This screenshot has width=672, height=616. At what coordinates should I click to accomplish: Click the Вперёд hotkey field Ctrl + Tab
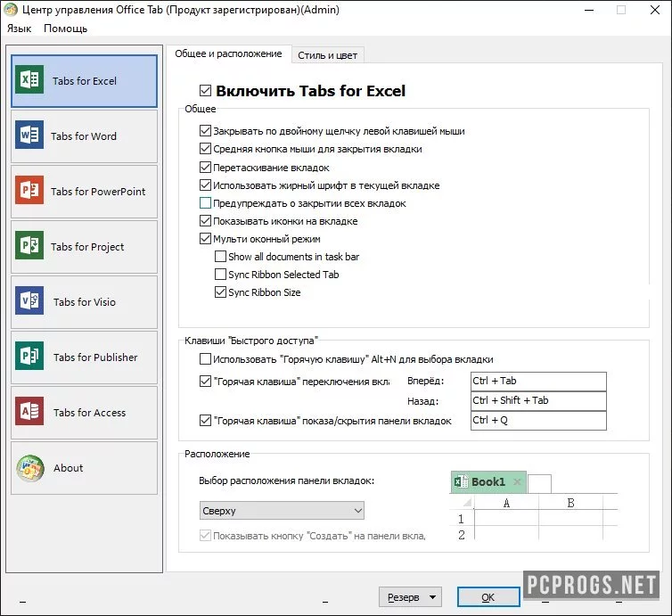point(538,381)
